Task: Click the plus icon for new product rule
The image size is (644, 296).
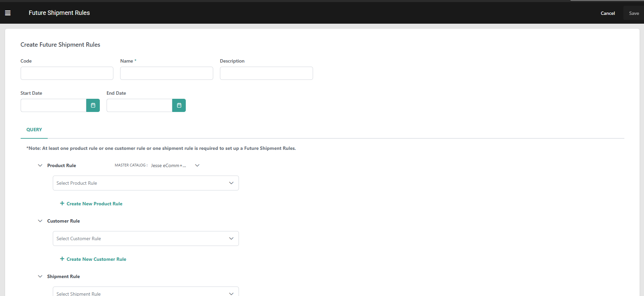Action: [62, 203]
